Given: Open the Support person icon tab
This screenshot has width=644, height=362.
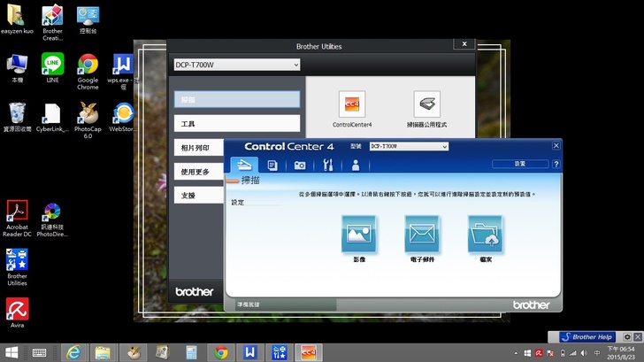Looking at the screenshot, I should [356, 165].
